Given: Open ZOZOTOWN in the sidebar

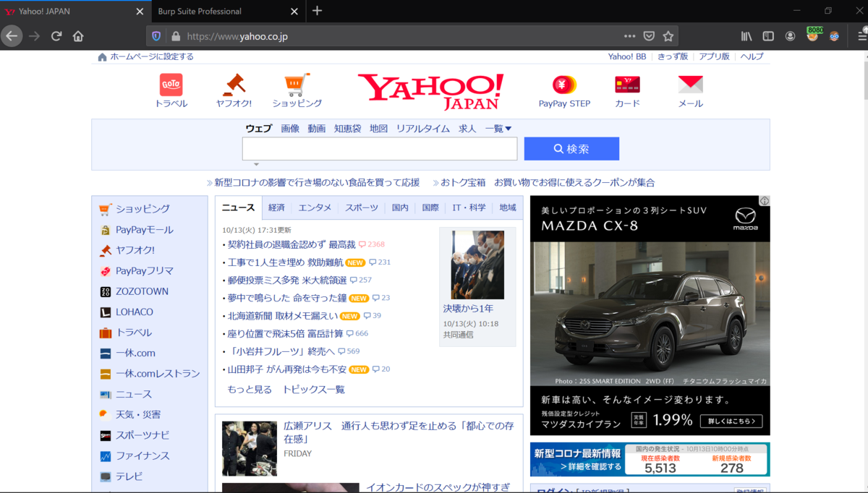Looking at the screenshot, I should coord(142,291).
